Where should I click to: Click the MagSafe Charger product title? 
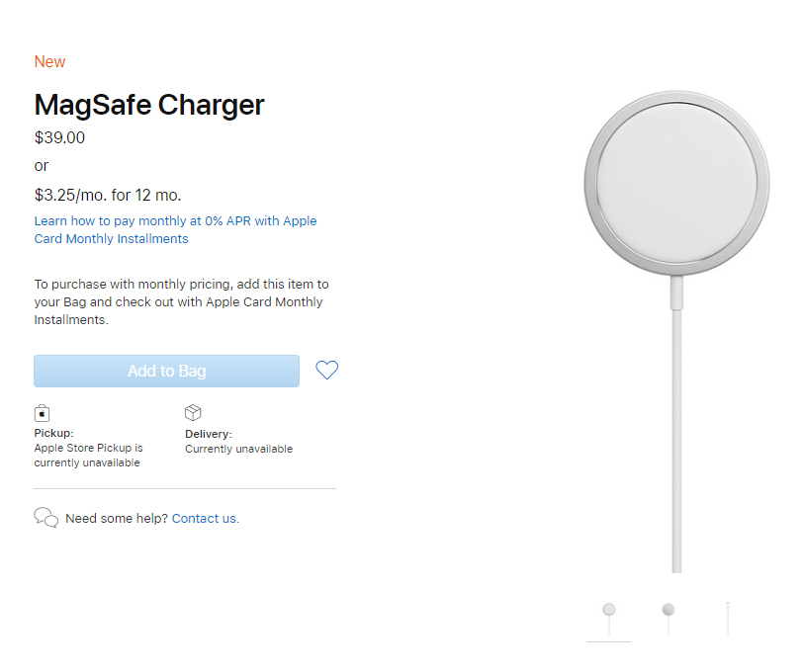coord(149,105)
